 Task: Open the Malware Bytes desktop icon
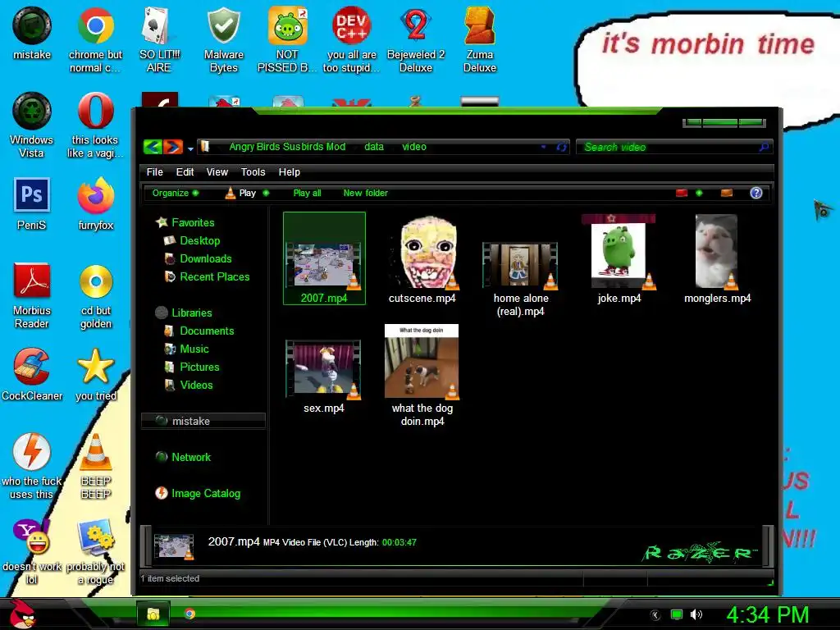223,40
